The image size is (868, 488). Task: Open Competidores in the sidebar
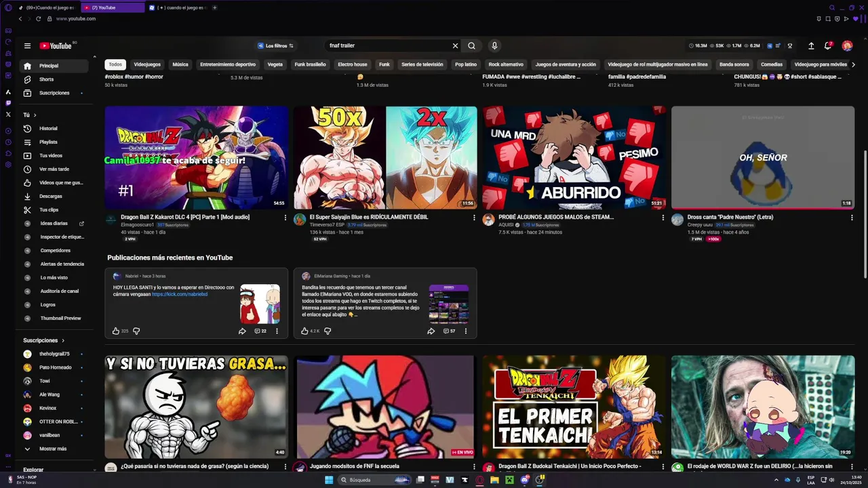tap(54, 250)
